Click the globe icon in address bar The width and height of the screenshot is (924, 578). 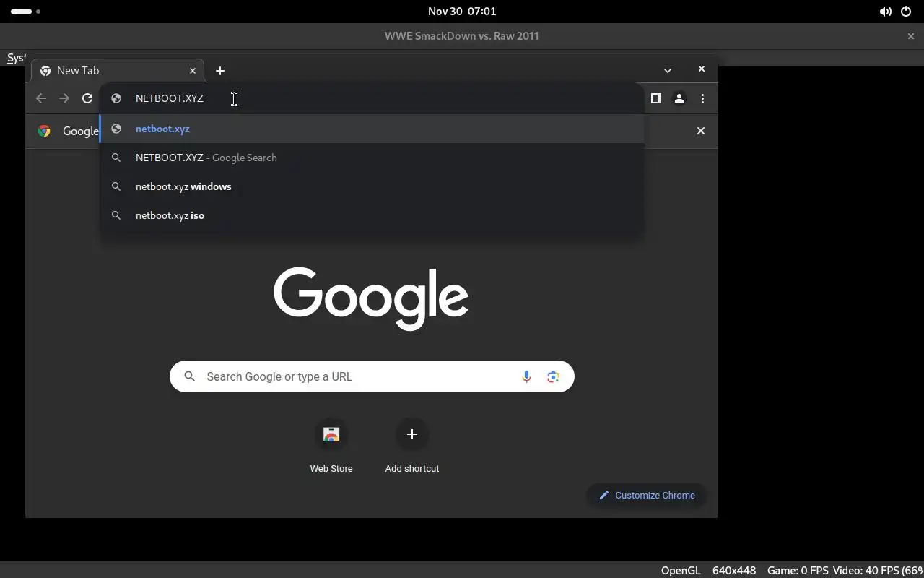pos(115,98)
